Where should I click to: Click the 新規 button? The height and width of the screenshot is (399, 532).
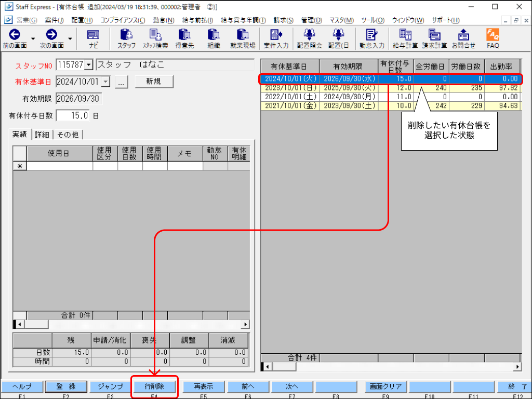pos(154,82)
